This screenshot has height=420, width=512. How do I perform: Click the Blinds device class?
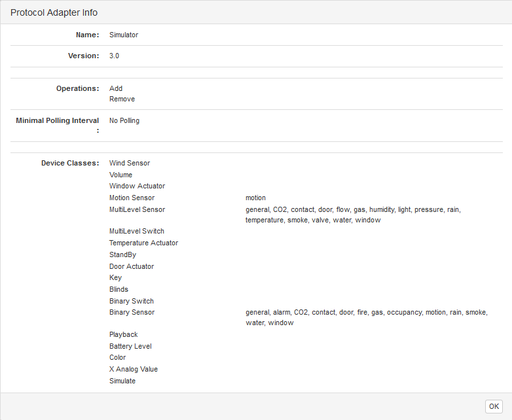coord(119,289)
